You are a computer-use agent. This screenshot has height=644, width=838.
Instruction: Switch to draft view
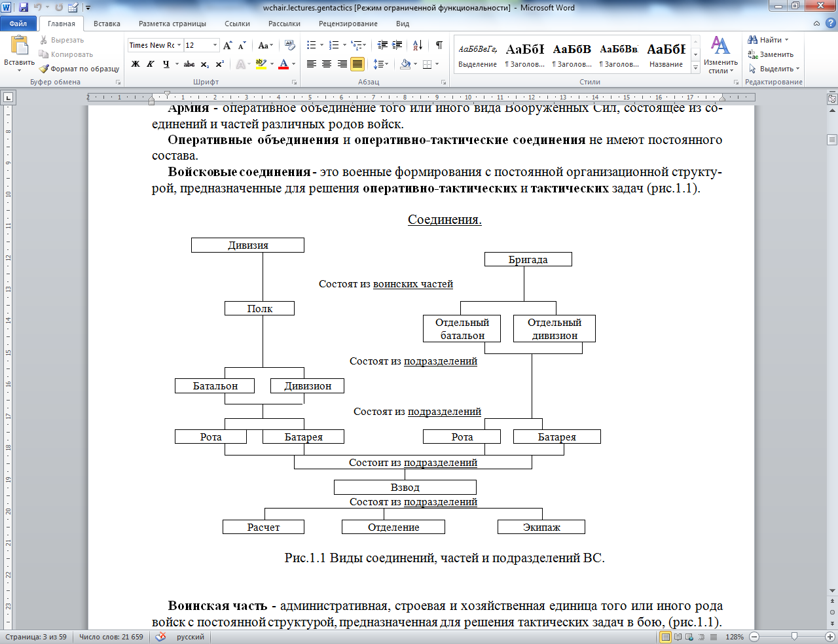coord(713,637)
